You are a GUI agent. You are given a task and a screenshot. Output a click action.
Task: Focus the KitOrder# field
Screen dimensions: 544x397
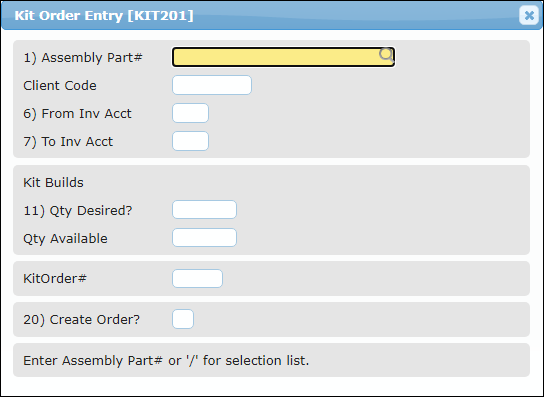(x=197, y=279)
